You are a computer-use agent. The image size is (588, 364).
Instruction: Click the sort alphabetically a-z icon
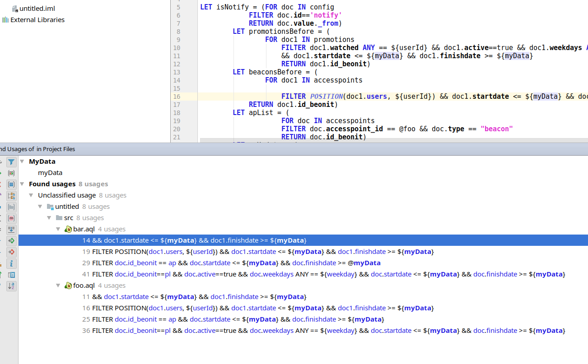pos(11,286)
